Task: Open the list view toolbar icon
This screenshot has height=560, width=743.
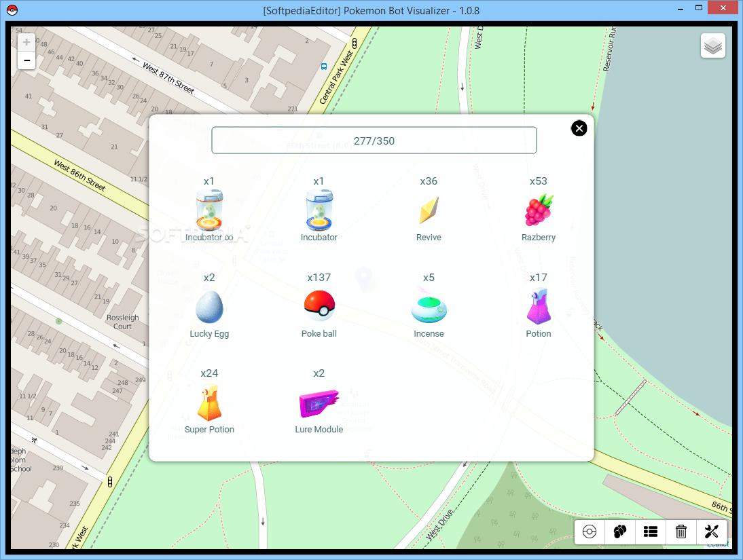Action: pyautogui.click(x=651, y=531)
